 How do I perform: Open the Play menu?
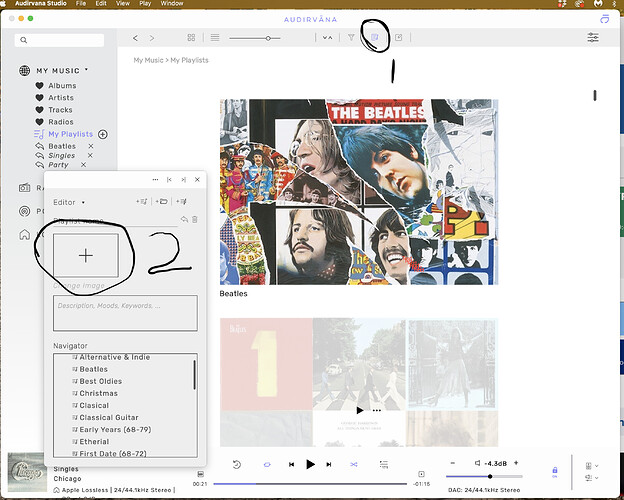(145, 3)
